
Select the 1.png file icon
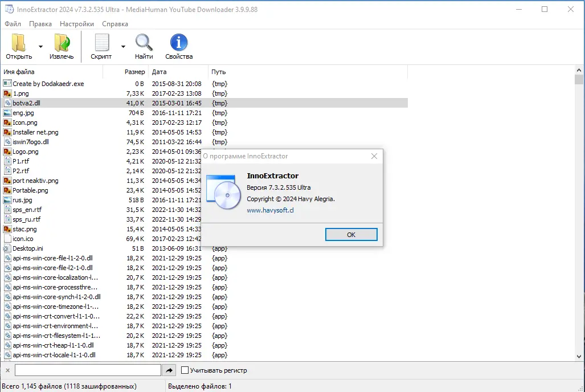tap(7, 93)
